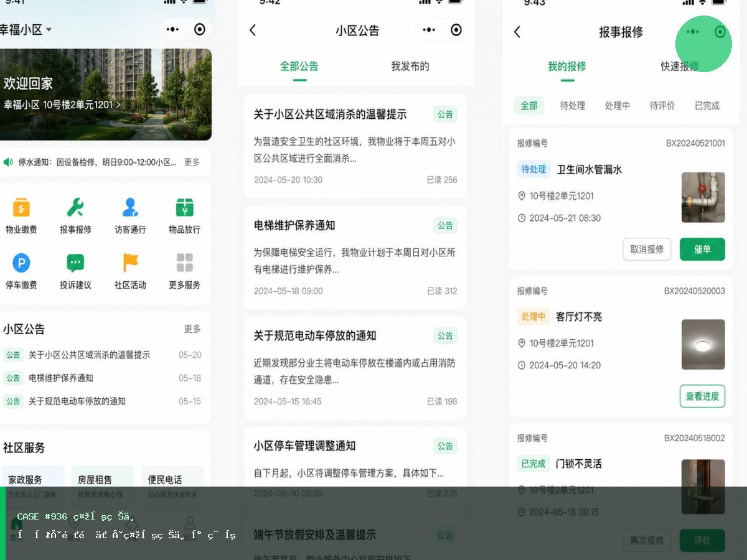The image size is (747, 560).
Task: Tap 更多 beside 小区公告 heading
Action: click(x=192, y=329)
